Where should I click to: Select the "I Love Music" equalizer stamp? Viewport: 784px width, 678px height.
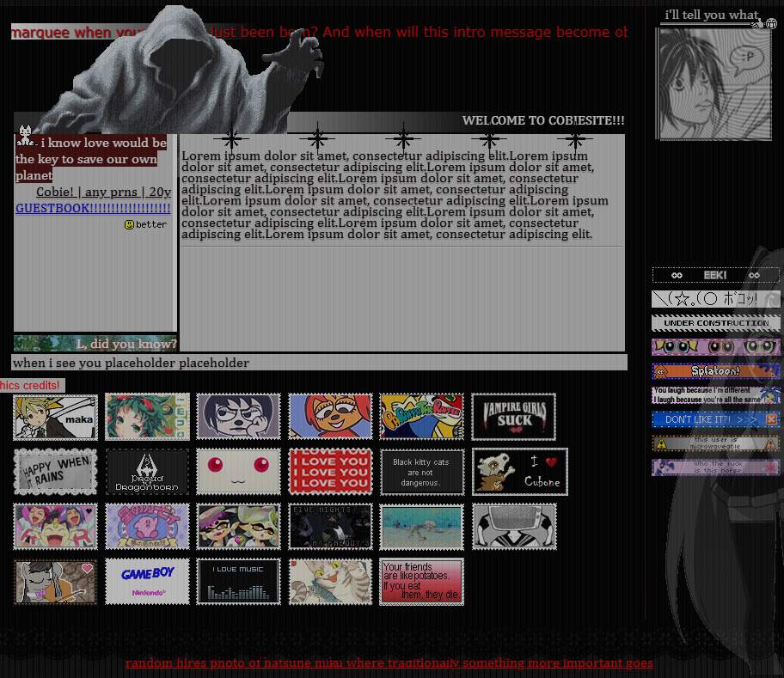click(238, 582)
